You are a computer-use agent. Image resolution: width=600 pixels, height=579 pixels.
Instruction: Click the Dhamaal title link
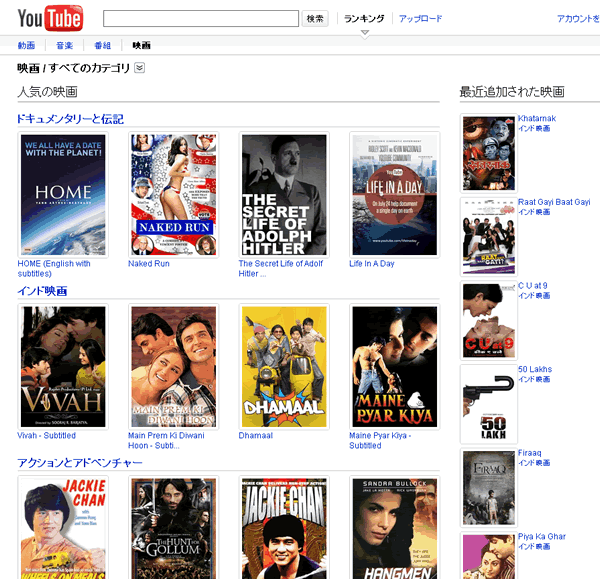(256, 435)
